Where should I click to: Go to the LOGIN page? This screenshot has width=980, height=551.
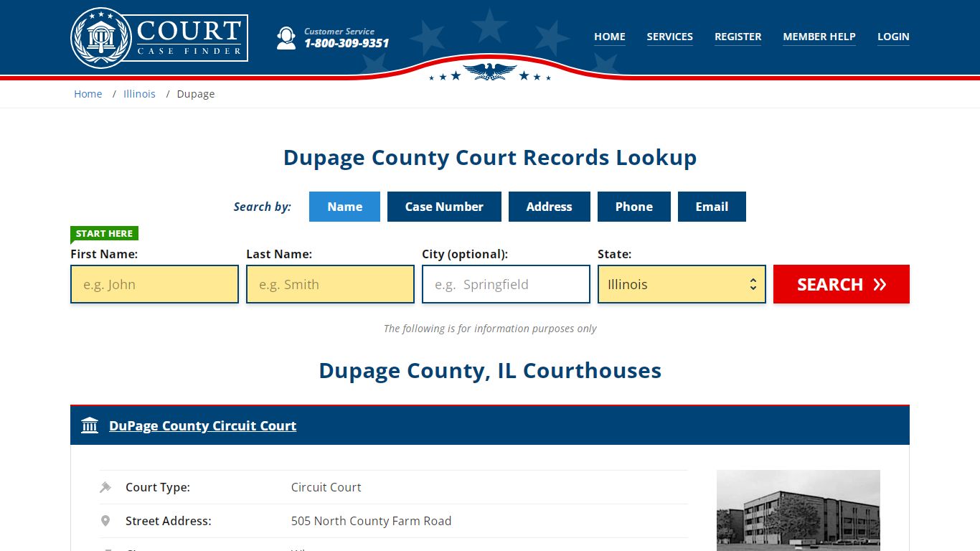coord(893,37)
